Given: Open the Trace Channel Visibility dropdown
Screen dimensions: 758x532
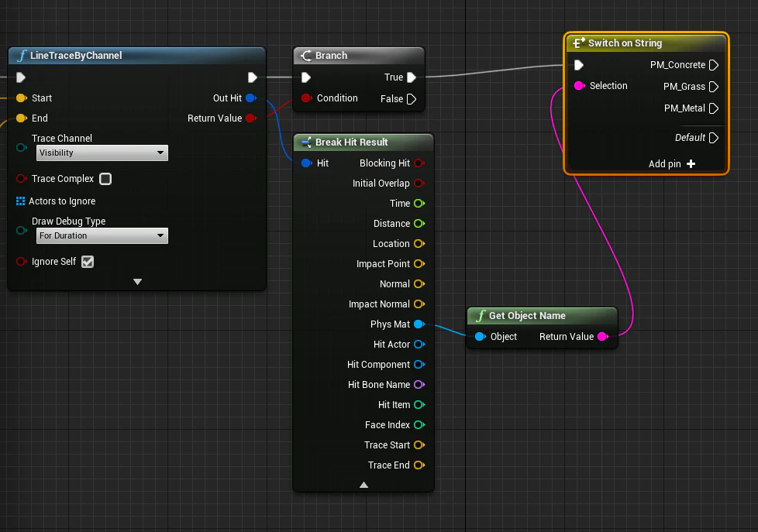Looking at the screenshot, I should (102, 153).
